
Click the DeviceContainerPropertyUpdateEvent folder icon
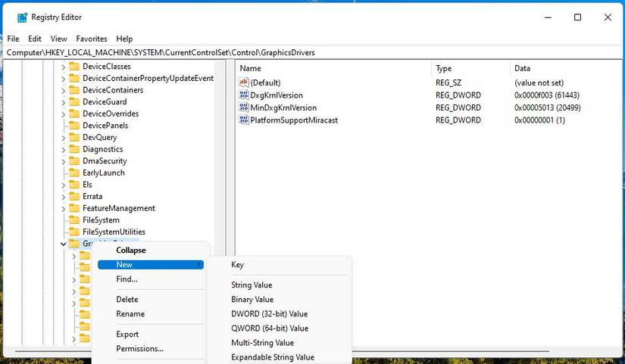pyautogui.click(x=74, y=78)
